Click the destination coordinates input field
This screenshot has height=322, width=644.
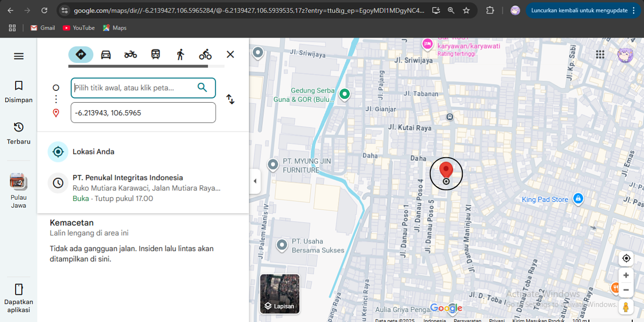pyautogui.click(x=143, y=113)
